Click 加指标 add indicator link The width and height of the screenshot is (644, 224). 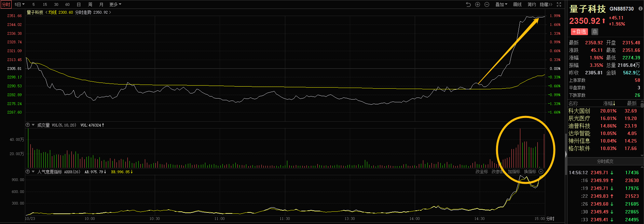(514, 172)
